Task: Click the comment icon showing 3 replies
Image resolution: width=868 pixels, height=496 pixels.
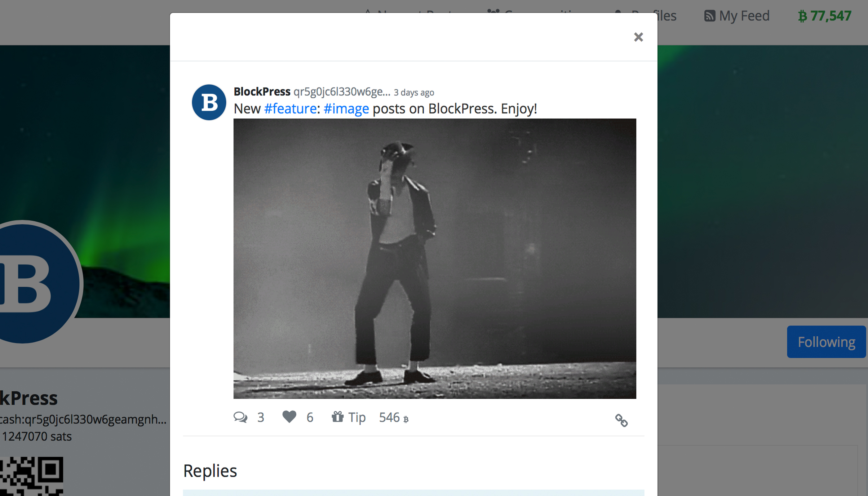Action: (241, 417)
